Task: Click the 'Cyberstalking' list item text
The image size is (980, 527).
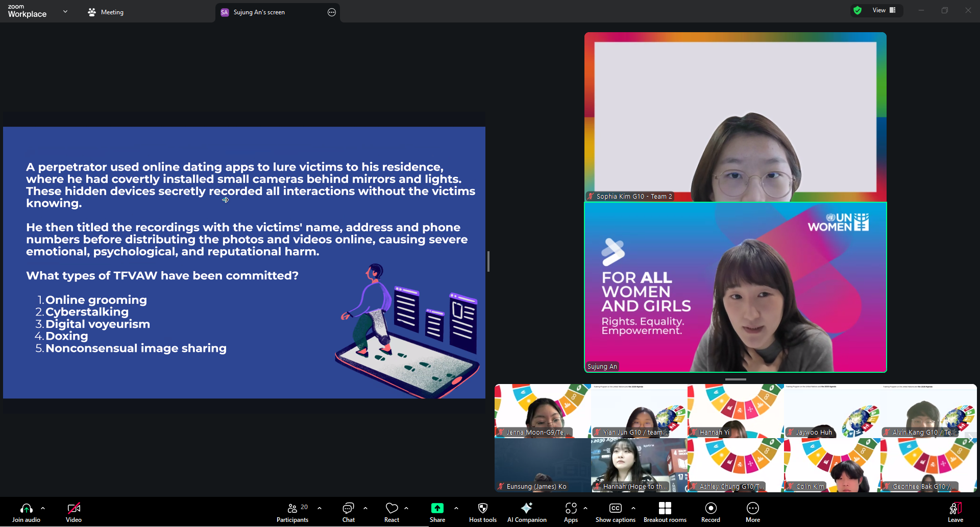Action: click(x=87, y=312)
